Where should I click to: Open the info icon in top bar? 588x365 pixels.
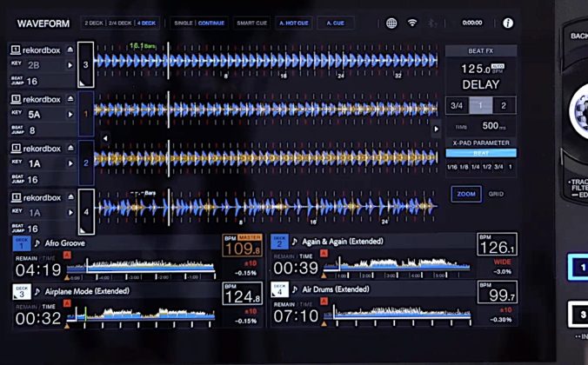508,23
